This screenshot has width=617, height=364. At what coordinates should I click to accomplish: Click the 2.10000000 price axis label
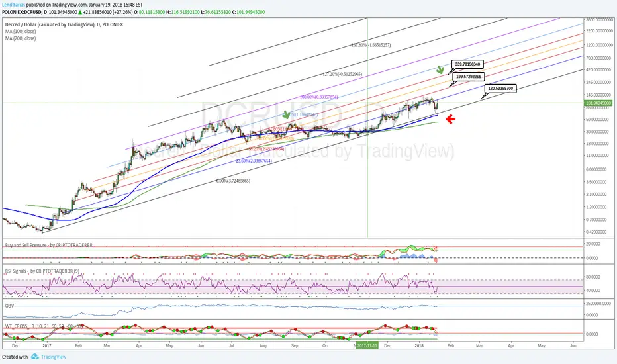coord(597,195)
